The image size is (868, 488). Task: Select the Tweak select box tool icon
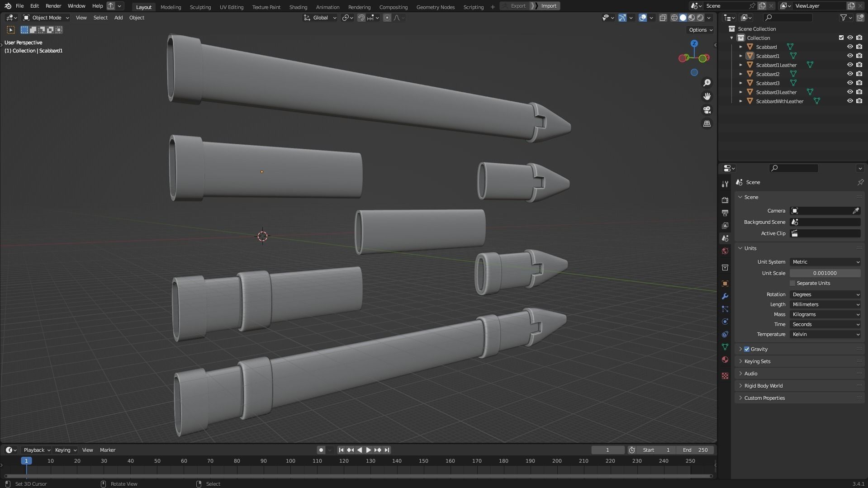[11, 30]
